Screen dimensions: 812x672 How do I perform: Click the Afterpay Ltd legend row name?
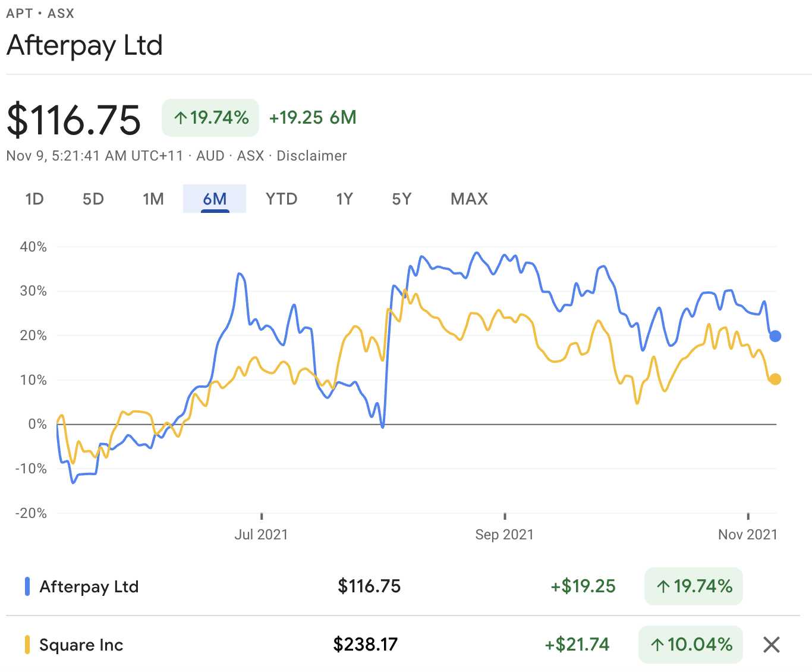(x=89, y=587)
